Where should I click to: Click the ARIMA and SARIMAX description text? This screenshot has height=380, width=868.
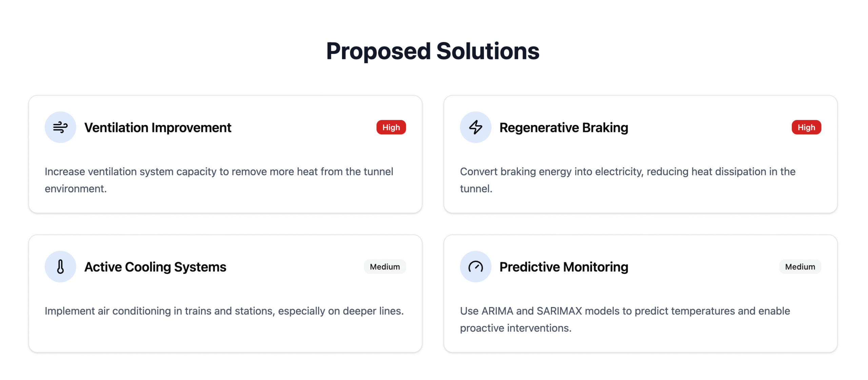tap(625, 320)
